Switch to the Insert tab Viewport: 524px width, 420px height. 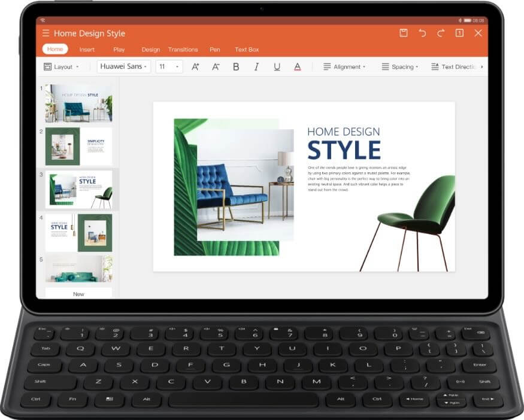[87, 50]
